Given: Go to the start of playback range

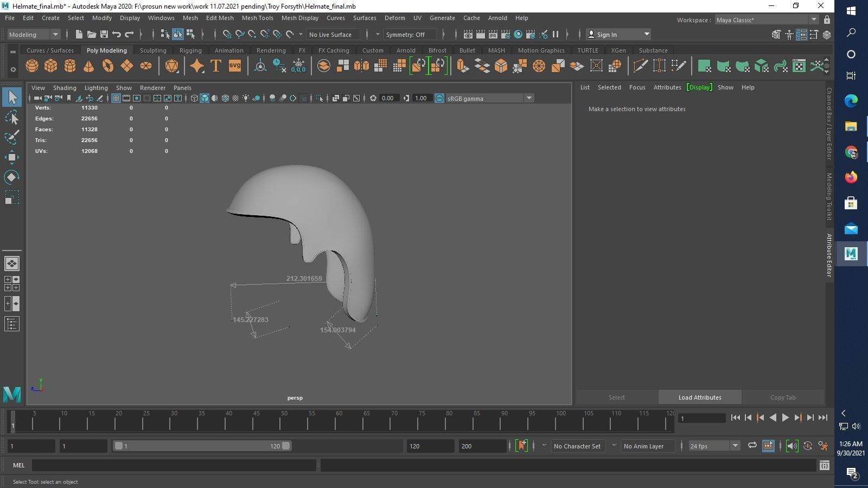Looking at the screenshot, I should (x=735, y=418).
